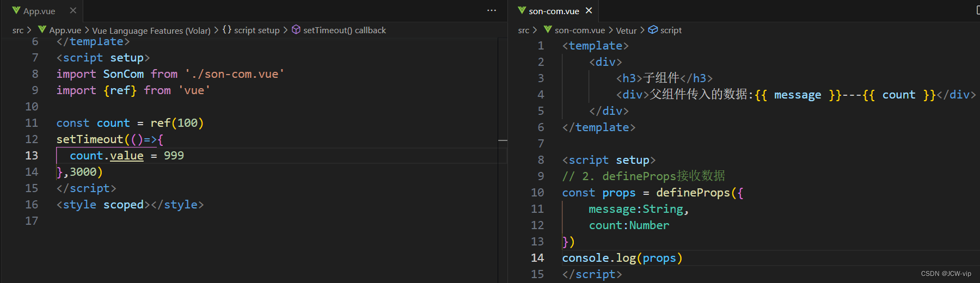Expand chevron after 'src' in left breadcrumb
980x283 pixels.
pos(29,30)
